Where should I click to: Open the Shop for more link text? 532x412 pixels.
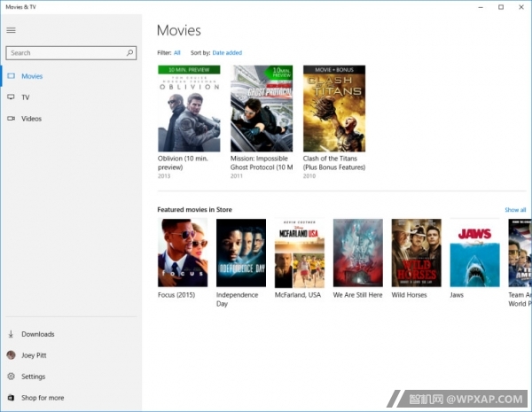pyautogui.click(x=43, y=398)
